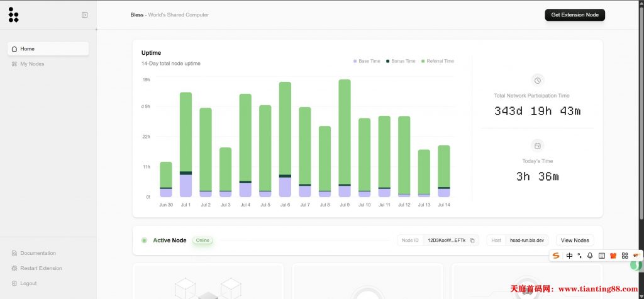Click the Active Node label

click(170, 240)
